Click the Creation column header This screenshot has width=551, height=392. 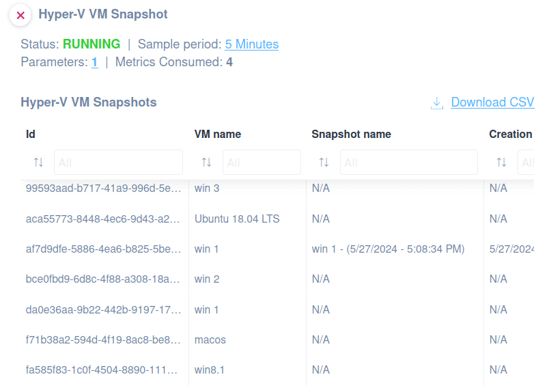pyautogui.click(x=510, y=135)
